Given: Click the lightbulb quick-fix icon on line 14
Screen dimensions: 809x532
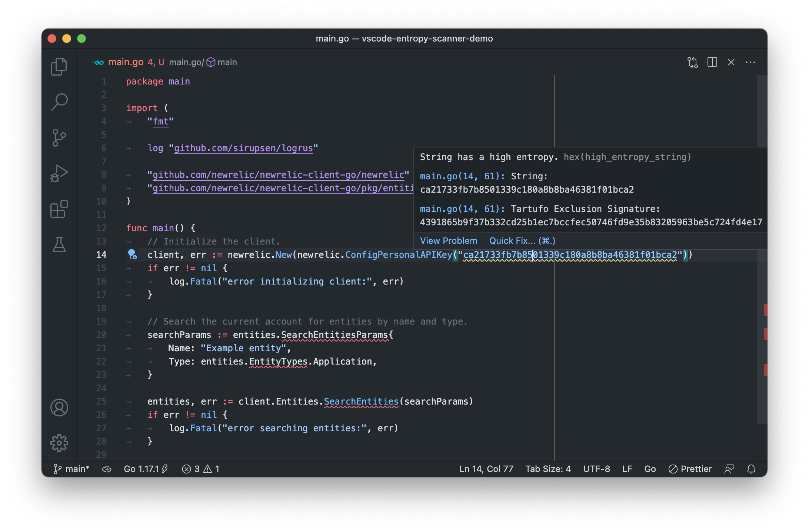Looking at the screenshot, I should pos(132,254).
